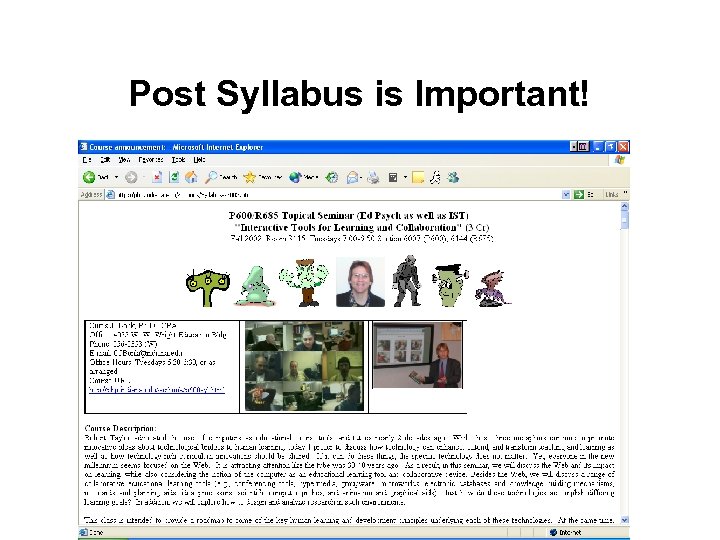Click the green Go arrow button

579,195
